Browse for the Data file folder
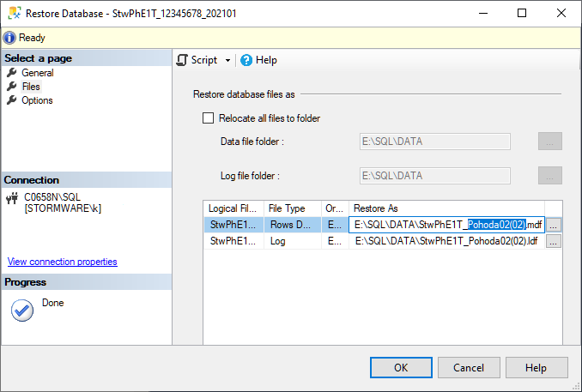This screenshot has width=582, height=392. pyautogui.click(x=549, y=142)
